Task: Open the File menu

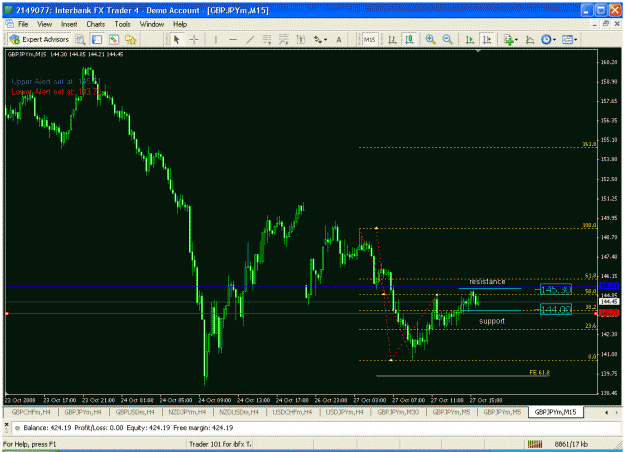Action: [x=23, y=24]
